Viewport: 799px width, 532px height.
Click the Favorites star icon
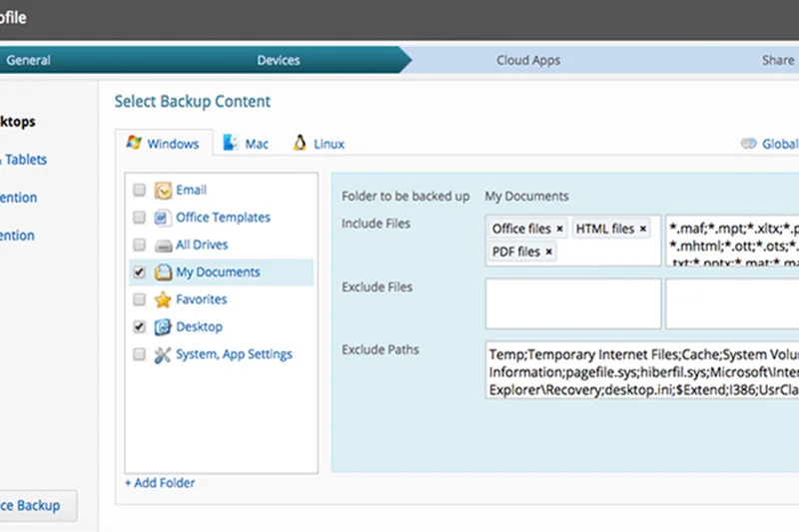click(163, 299)
